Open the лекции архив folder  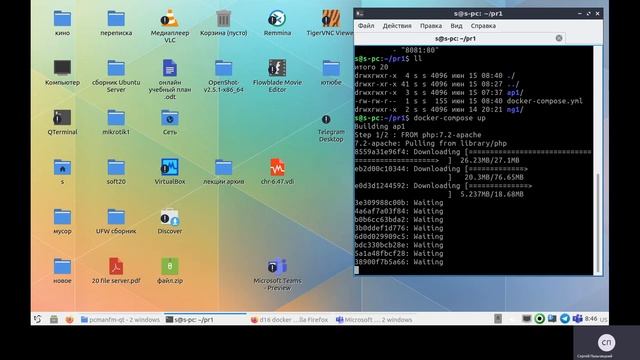click(223, 167)
